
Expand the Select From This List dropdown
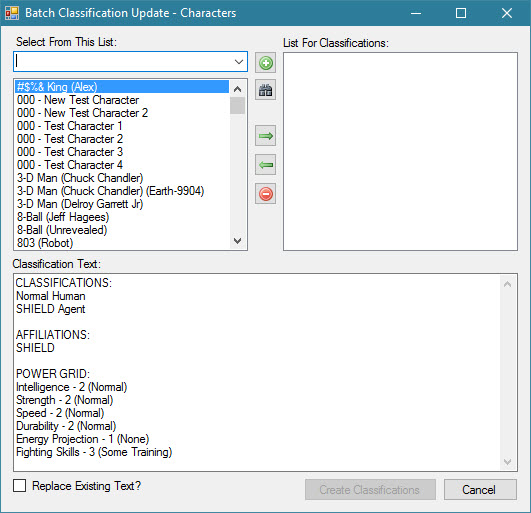click(239, 62)
